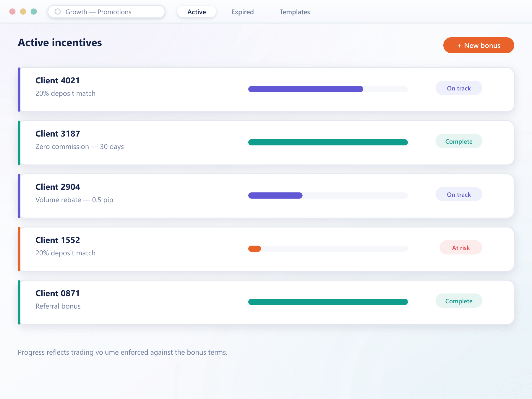Open the Expired tab
The image size is (532, 399).
[x=242, y=12]
